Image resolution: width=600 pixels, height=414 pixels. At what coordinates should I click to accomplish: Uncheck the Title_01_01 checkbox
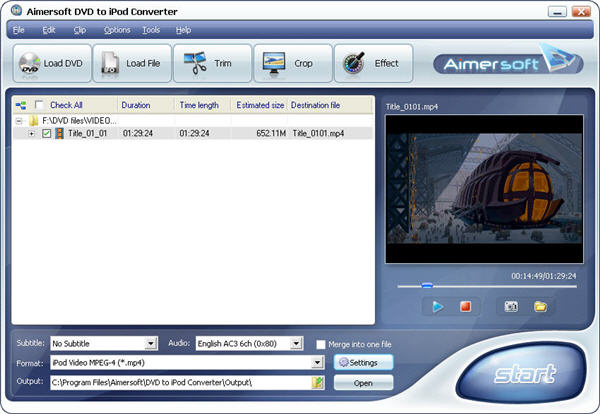click(46, 134)
